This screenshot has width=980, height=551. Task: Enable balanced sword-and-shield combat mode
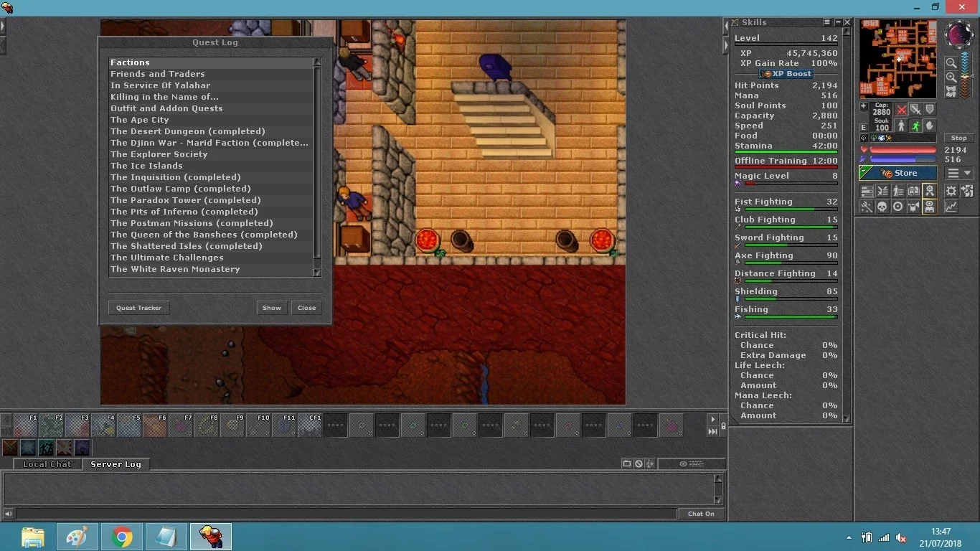pos(915,109)
